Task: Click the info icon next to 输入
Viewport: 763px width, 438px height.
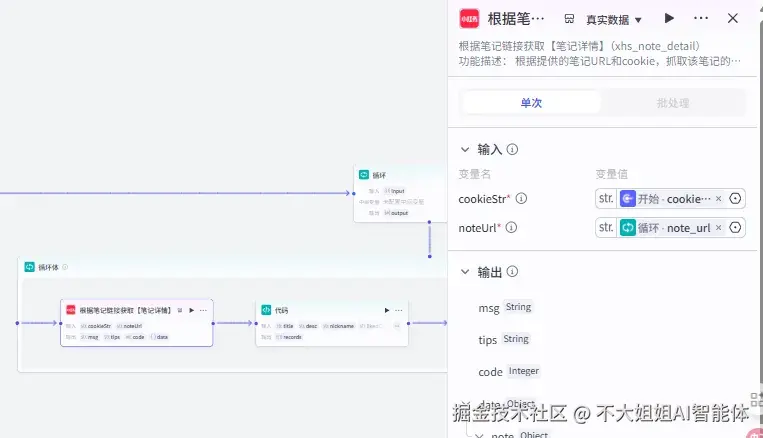Action: (x=512, y=149)
